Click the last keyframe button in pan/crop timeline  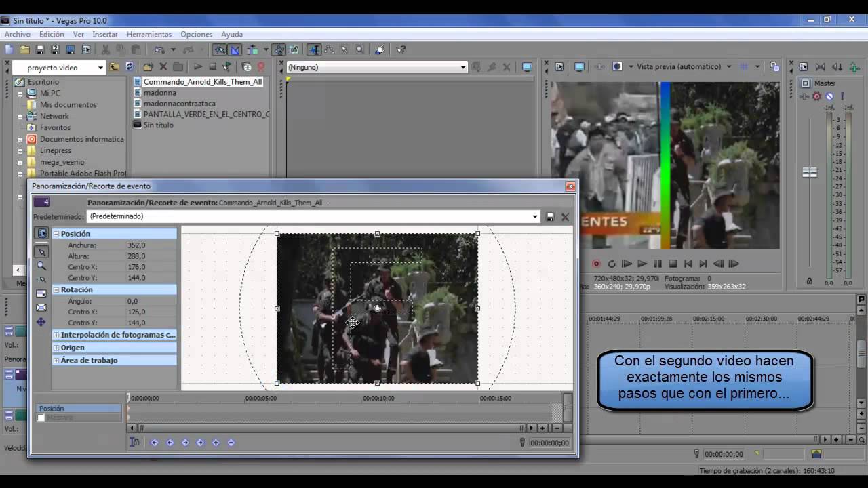click(231, 443)
